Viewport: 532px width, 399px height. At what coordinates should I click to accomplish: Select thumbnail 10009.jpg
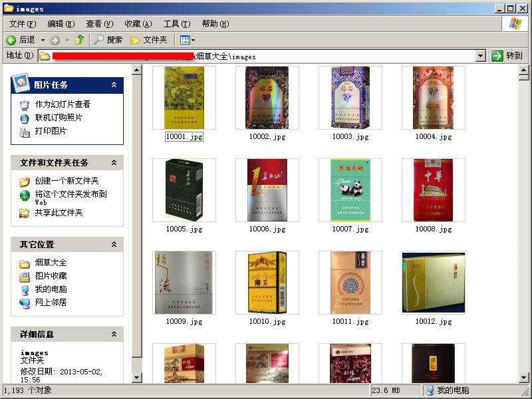184,283
